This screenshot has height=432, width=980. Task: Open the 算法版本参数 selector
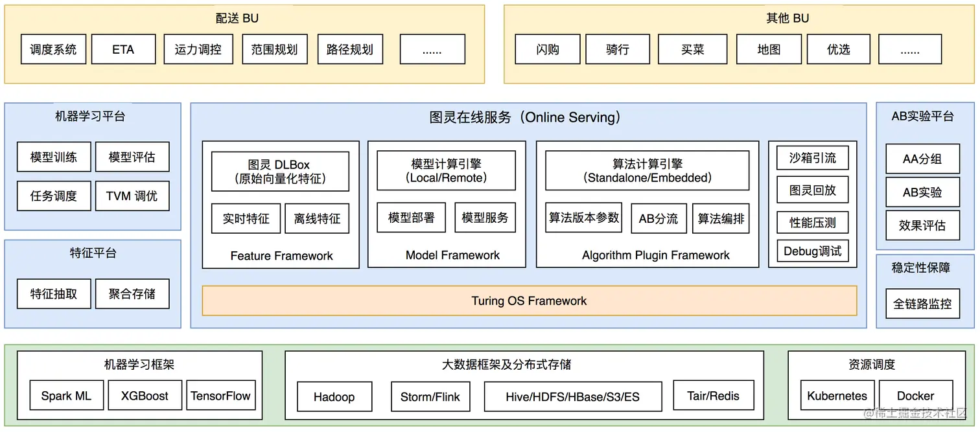point(583,218)
